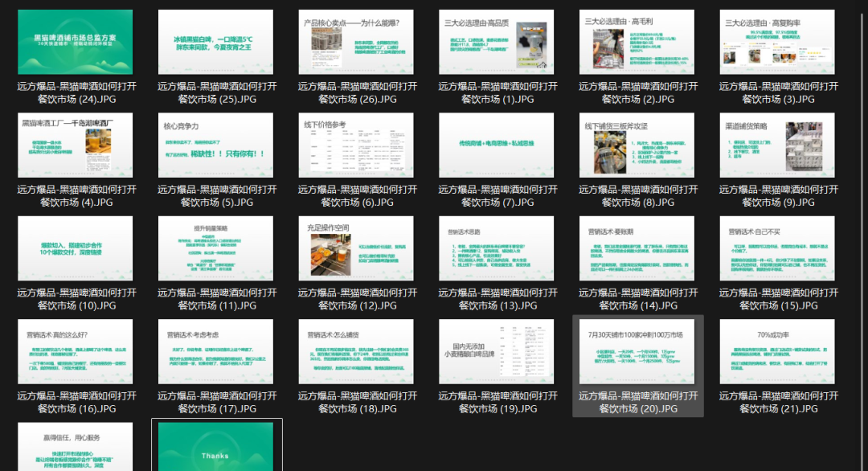This screenshot has height=471, width=868.
Task: Select thumbnail of file 餐饮市场 (6).JPG
Action: (356, 145)
